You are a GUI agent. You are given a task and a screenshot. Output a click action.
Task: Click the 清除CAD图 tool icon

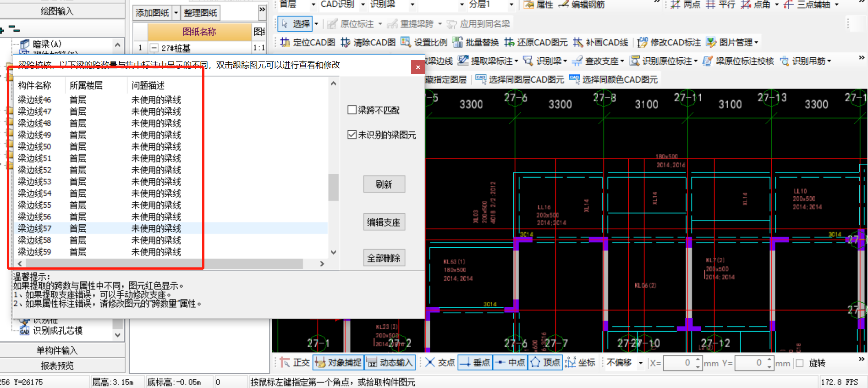(346, 42)
